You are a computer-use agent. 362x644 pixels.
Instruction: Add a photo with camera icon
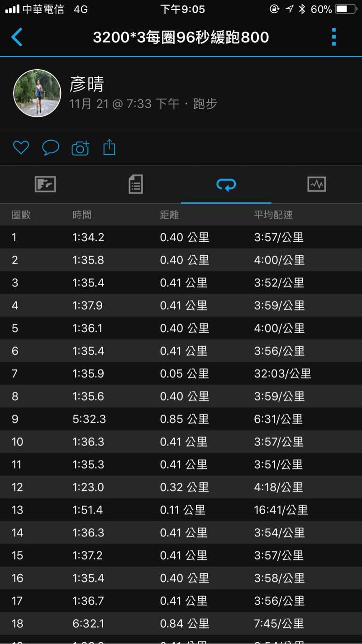pyautogui.click(x=80, y=148)
